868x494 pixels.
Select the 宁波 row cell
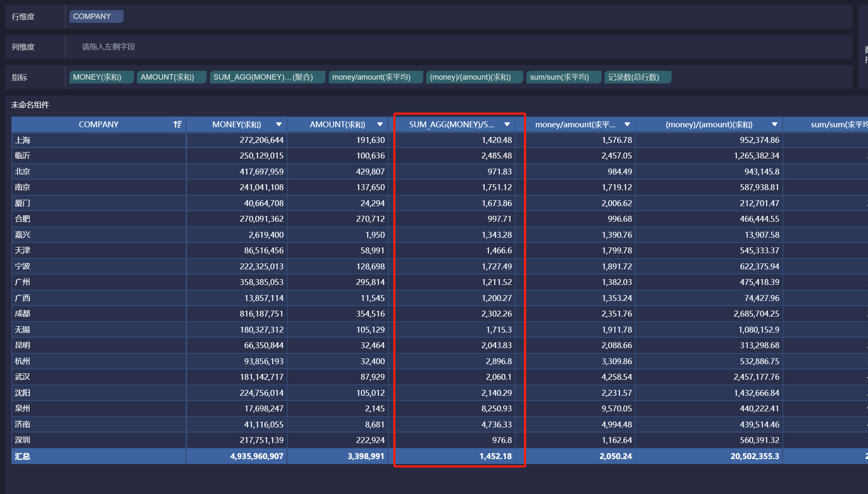pos(99,266)
